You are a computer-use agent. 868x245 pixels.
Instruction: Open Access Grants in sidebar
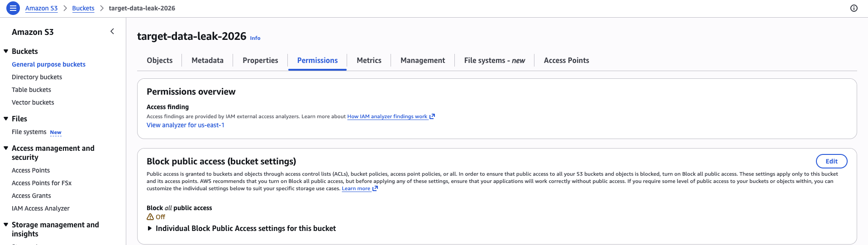click(x=31, y=196)
